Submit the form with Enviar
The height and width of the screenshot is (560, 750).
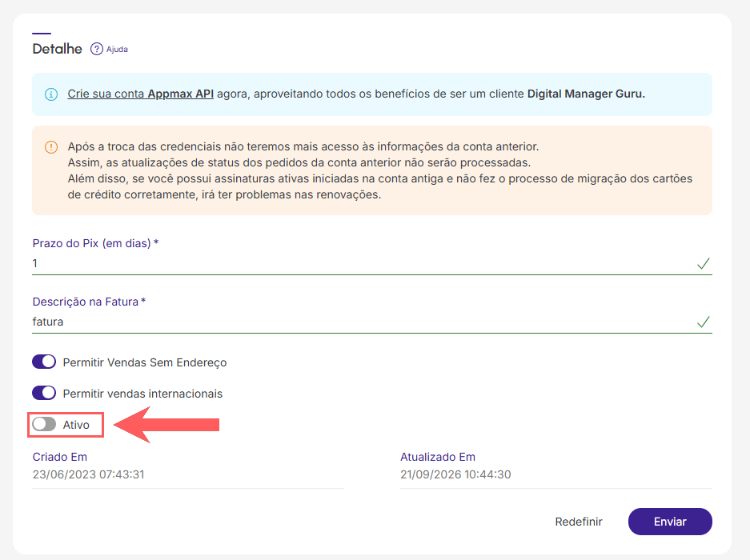tap(670, 522)
